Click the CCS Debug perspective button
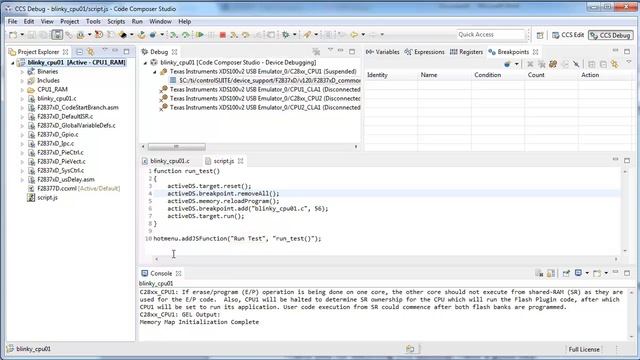 (x=611, y=36)
